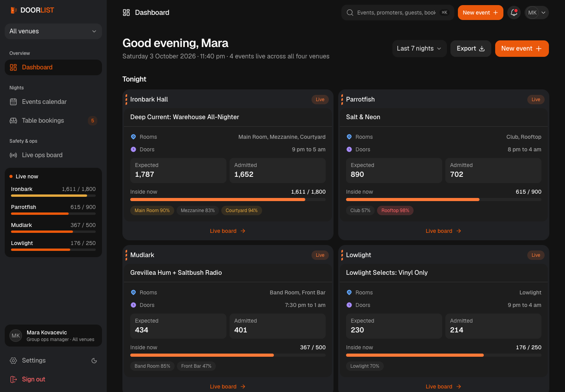Open Table bookings in sidebar

(53, 121)
